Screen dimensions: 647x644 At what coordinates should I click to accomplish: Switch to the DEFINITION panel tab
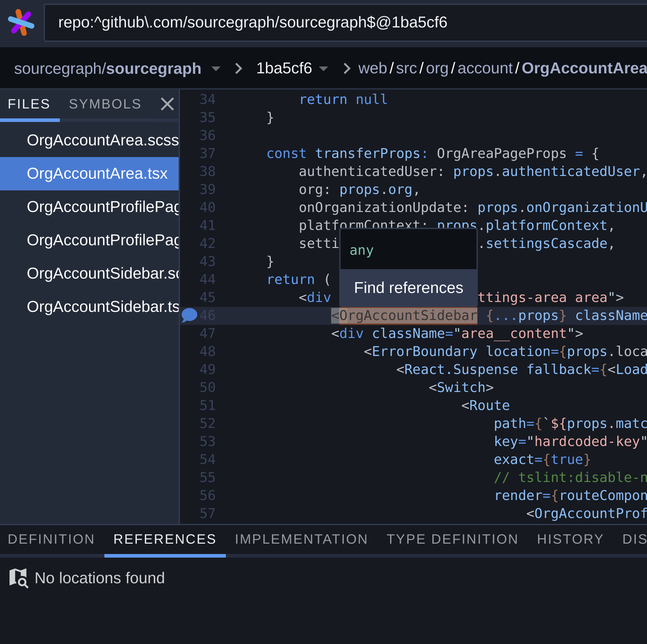[51, 539]
